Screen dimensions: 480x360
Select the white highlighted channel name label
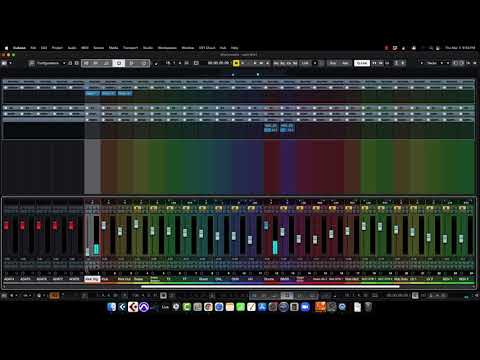click(x=92, y=279)
